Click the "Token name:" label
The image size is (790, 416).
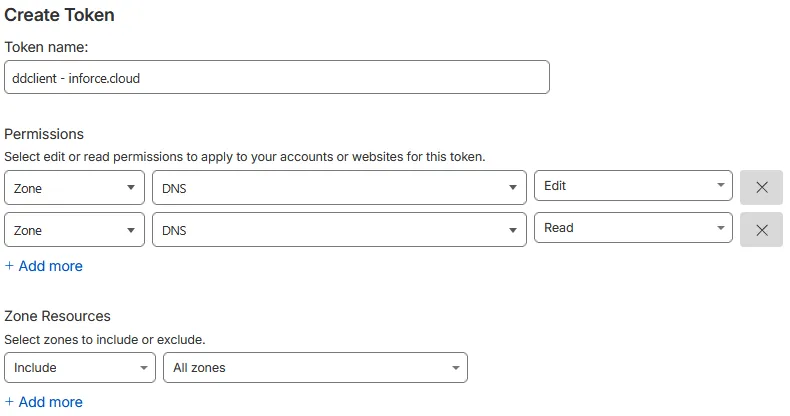pos(47,46)
